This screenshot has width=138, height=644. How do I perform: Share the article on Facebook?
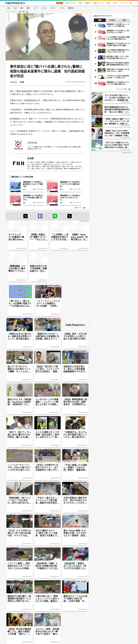(x=40, y=216)
